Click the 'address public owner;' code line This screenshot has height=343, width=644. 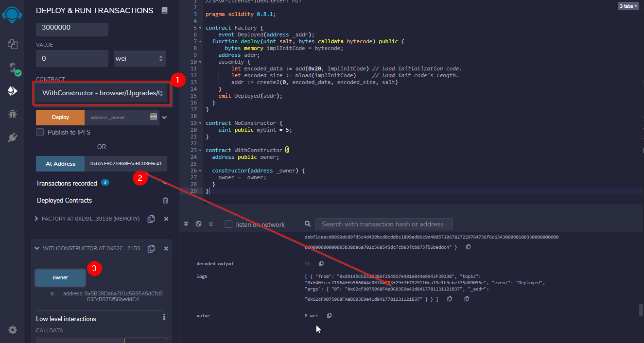tap(245, 157)
